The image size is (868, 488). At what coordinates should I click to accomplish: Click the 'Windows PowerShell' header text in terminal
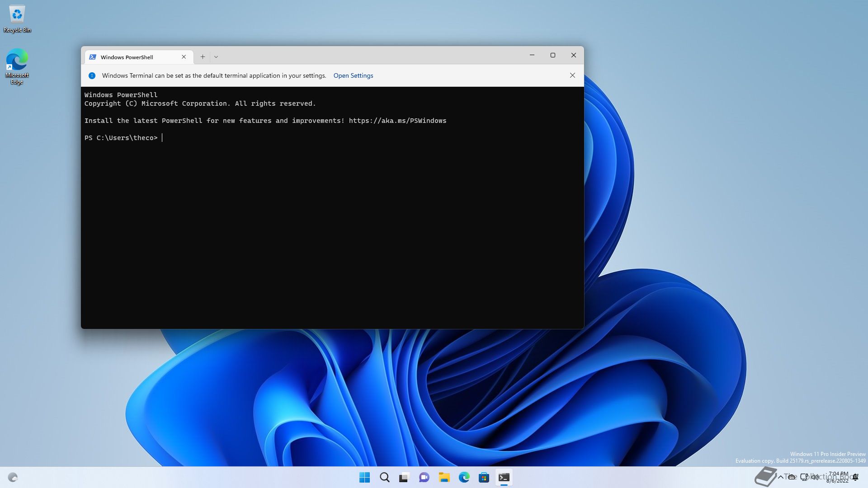(x=121, y=95)
